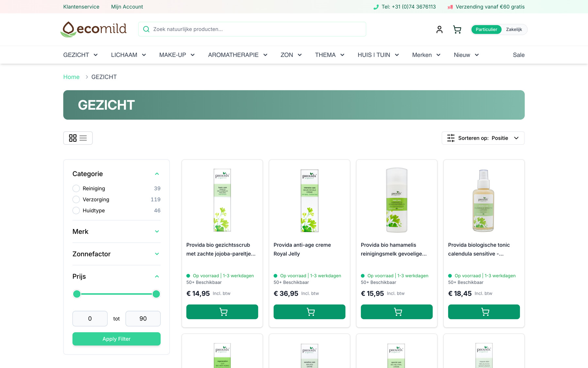Open the Nieuw menu
This screenshot has width=588, height=368.
(466, 55)
